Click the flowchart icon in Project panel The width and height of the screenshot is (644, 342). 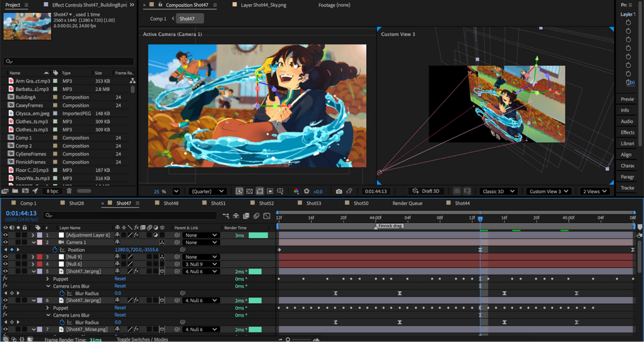(132, 81)
